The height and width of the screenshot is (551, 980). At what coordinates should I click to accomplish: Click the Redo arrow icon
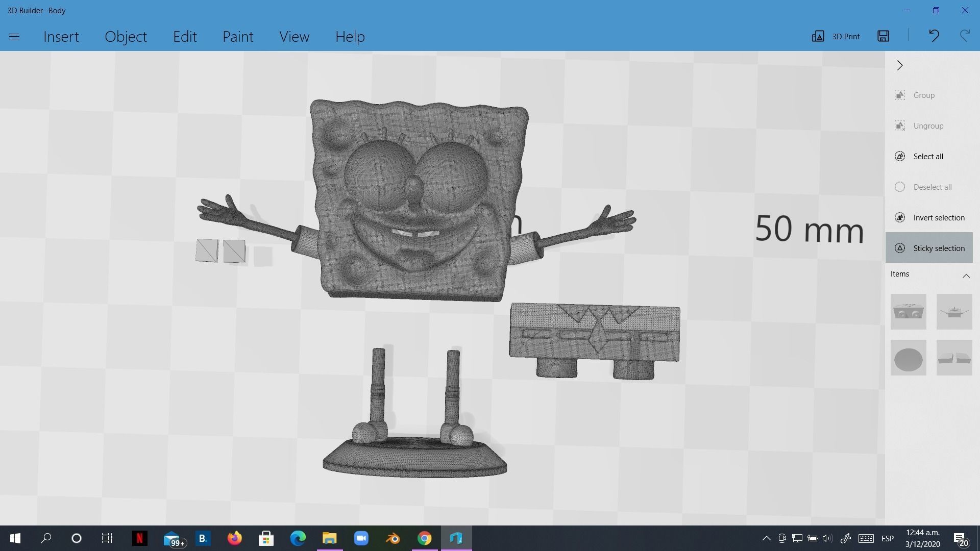(965, 36)
